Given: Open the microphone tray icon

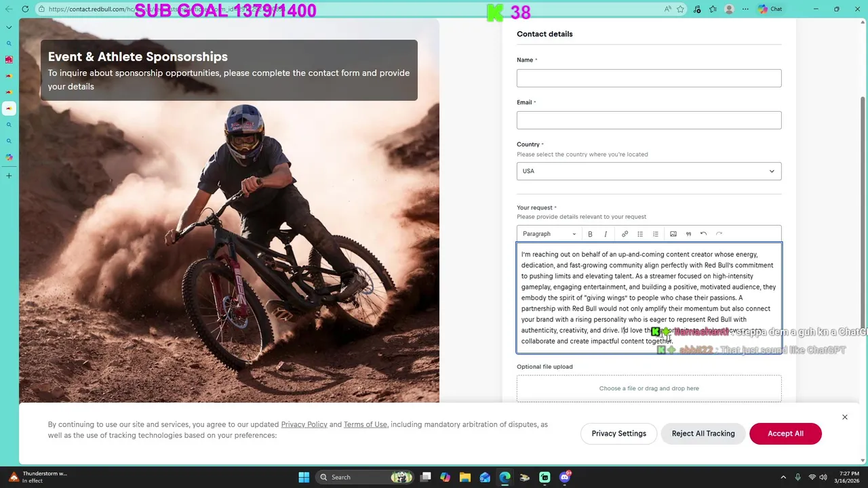Looking at the screenshot, I should 797,477.
